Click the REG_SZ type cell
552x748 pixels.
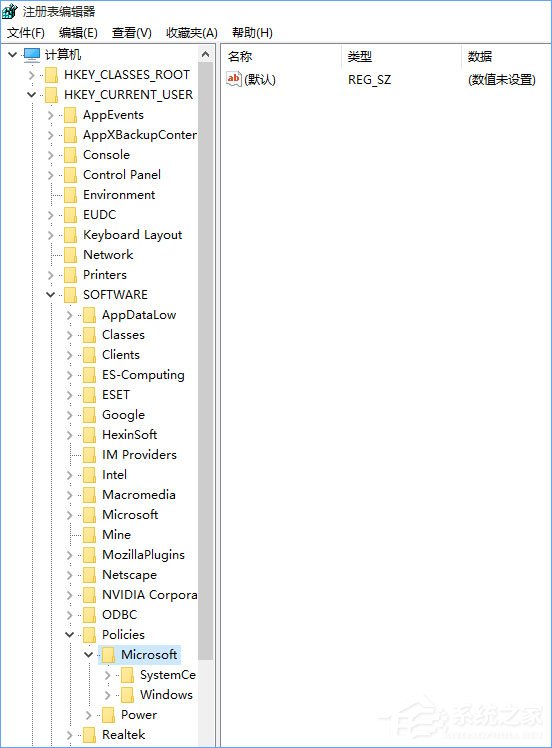coord(369,79)
